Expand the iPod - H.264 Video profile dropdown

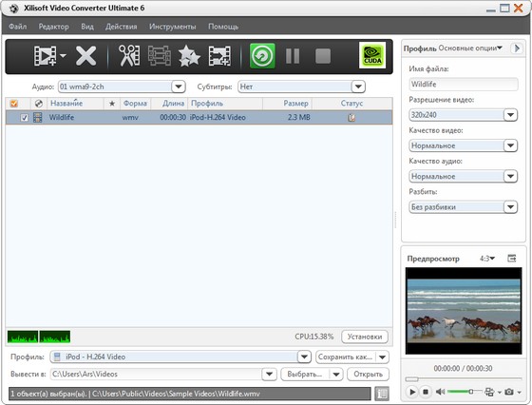pos(304,357)
